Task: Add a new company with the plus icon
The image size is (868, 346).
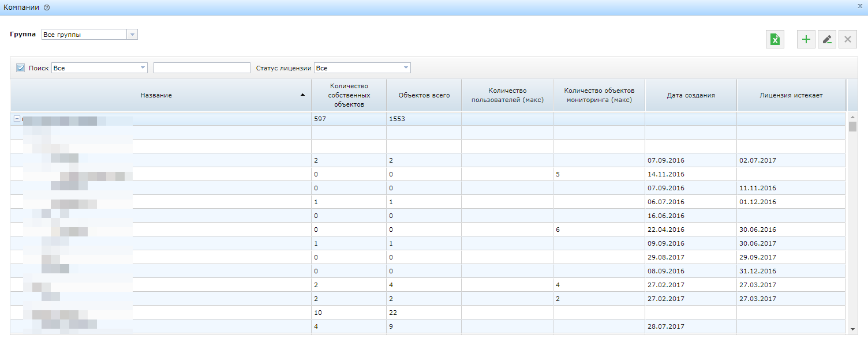Action: pyautogui.click(x=806, y=39)
